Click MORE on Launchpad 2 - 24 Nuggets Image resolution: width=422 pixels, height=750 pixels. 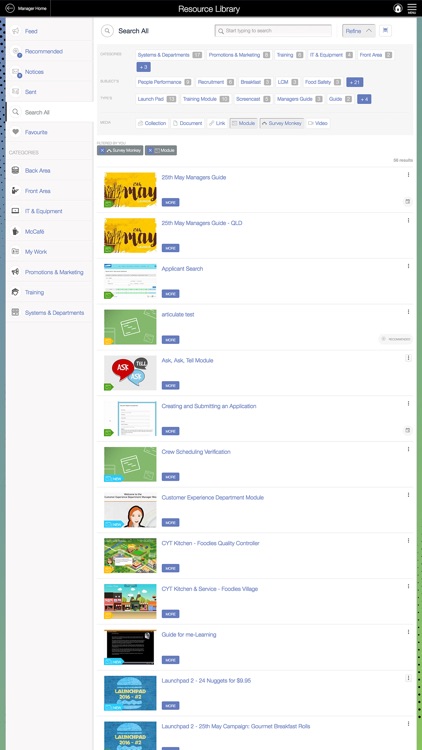coord(170,706)
